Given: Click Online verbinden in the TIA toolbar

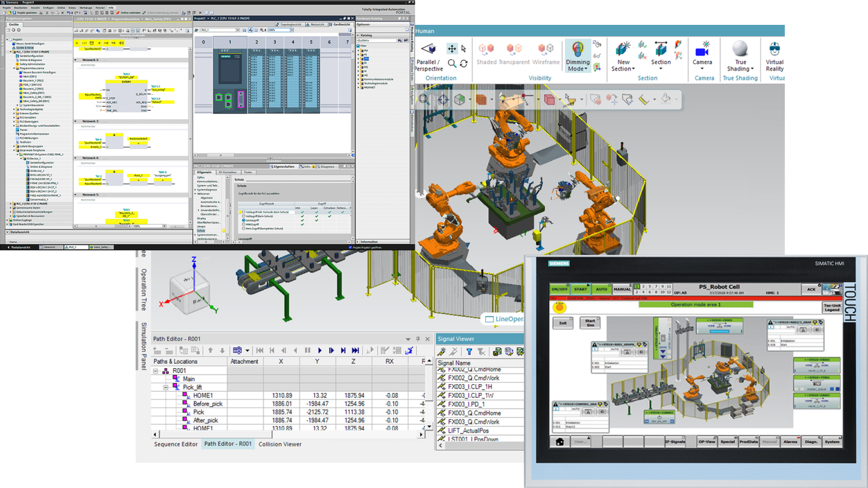Looking at the screenshot, I should pos(129,12).
